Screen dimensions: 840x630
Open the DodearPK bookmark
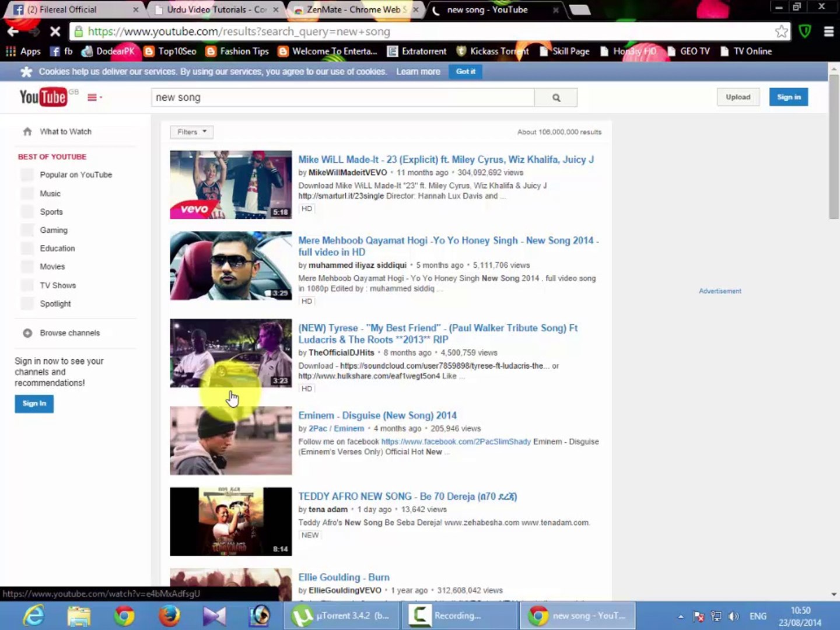tap(108, 51)
